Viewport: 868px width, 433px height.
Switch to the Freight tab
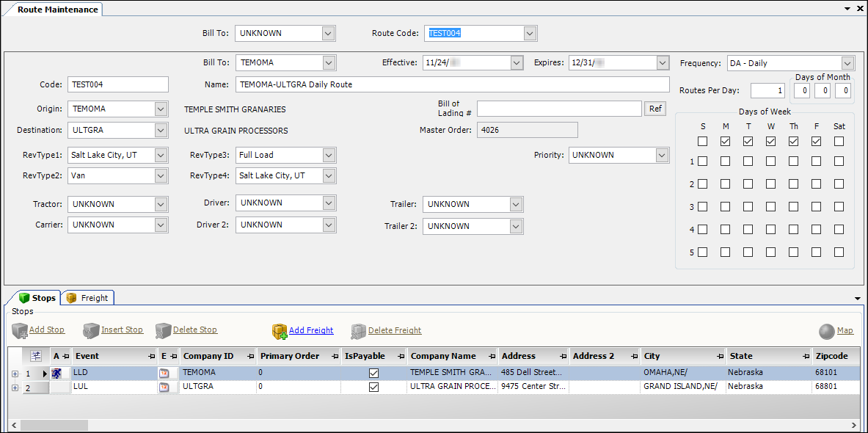pos(87,298)
